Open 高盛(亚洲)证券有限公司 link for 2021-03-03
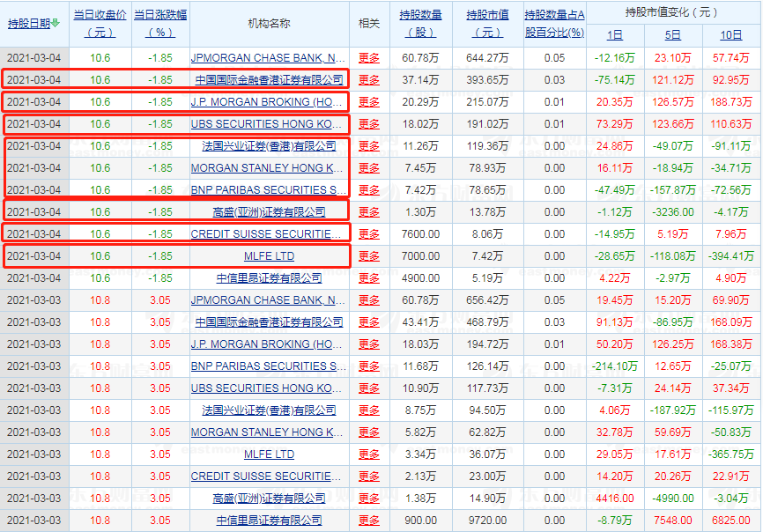The image size is (763, 532). coord(269,499)
